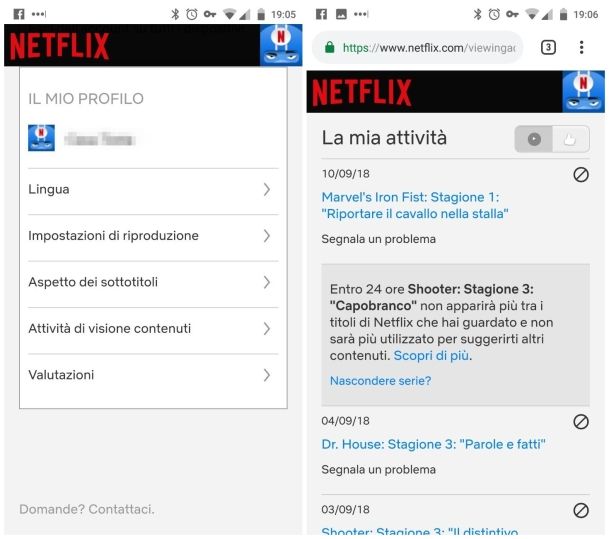
Task: Expand Valutazioni chevron
Action: tap(266, 375)
